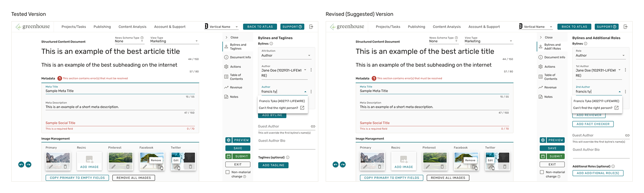Click logout icon in Revised Version header
The image size is (644, 193).
626,27
